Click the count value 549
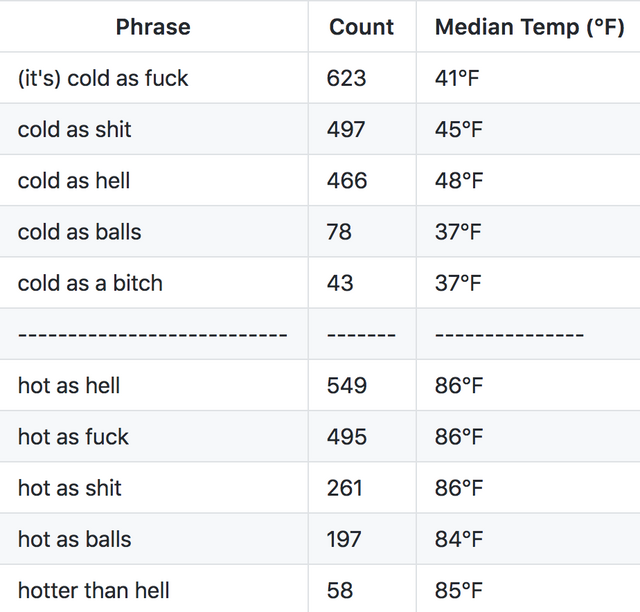640x612 pixels. (x=347, y=385)
